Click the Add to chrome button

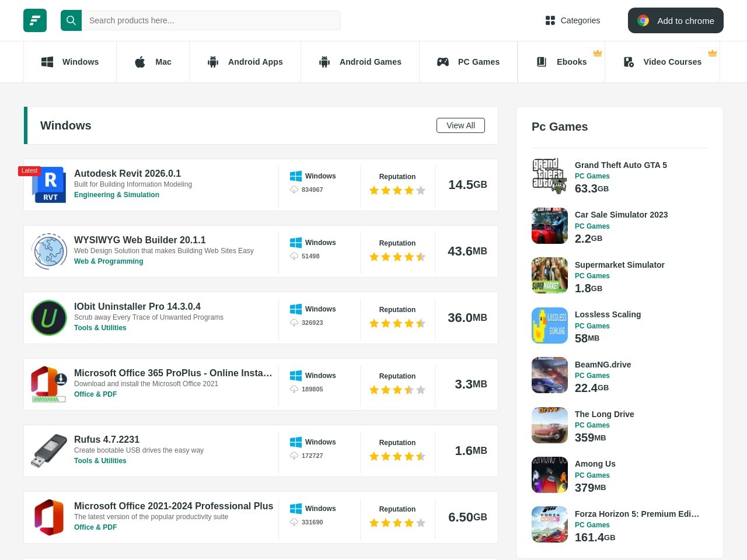click(676, 20)
